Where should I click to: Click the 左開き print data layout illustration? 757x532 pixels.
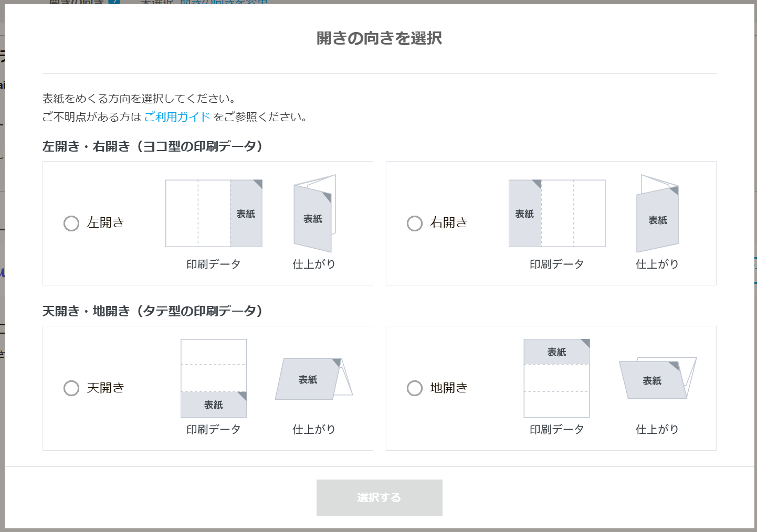(214, 214)
